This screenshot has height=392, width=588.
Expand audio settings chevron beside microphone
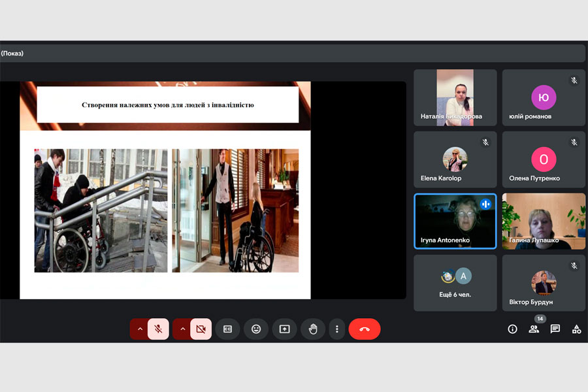point(140,329)
